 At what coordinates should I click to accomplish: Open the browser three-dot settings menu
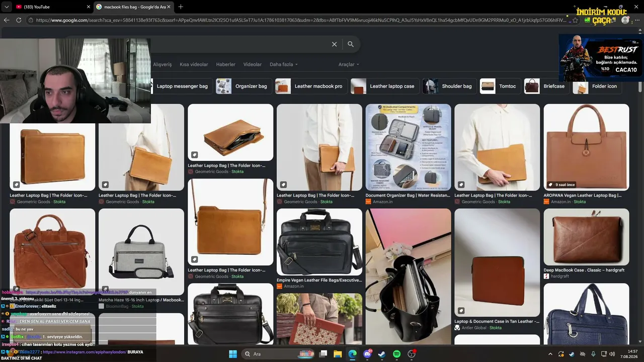(637, 20)
